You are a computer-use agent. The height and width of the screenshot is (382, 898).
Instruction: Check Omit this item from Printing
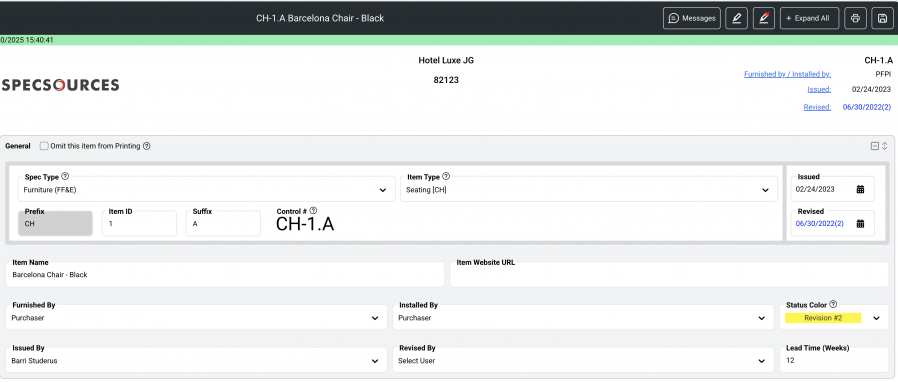pos(44,146)
